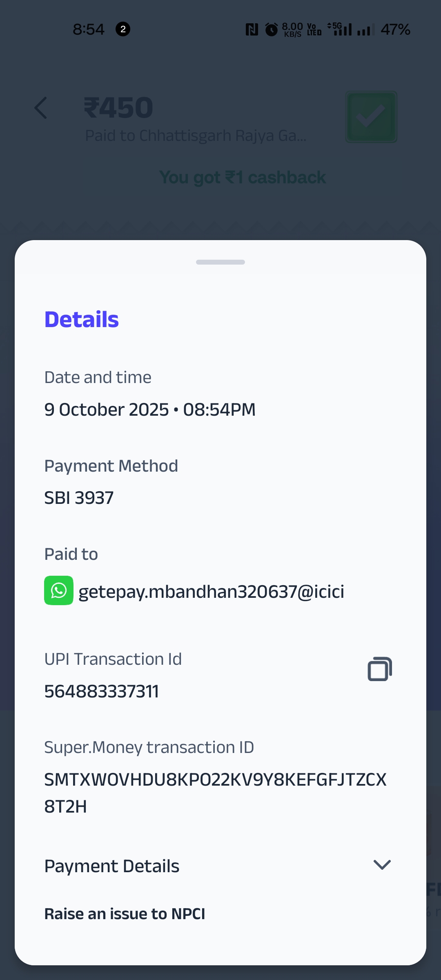This screenshot has width=441, height=980.
Task: Tap the battery percentage indicator
Action: point(395,29)
